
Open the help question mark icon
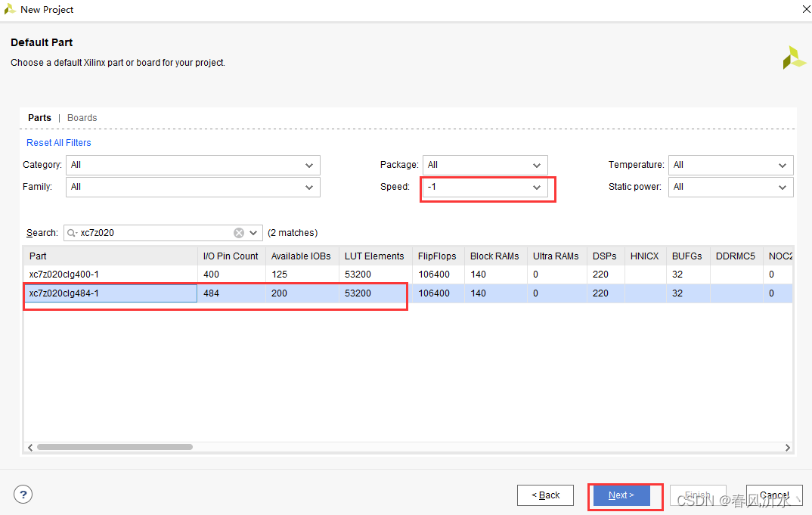pyautogui.click(x=23, y=495)
